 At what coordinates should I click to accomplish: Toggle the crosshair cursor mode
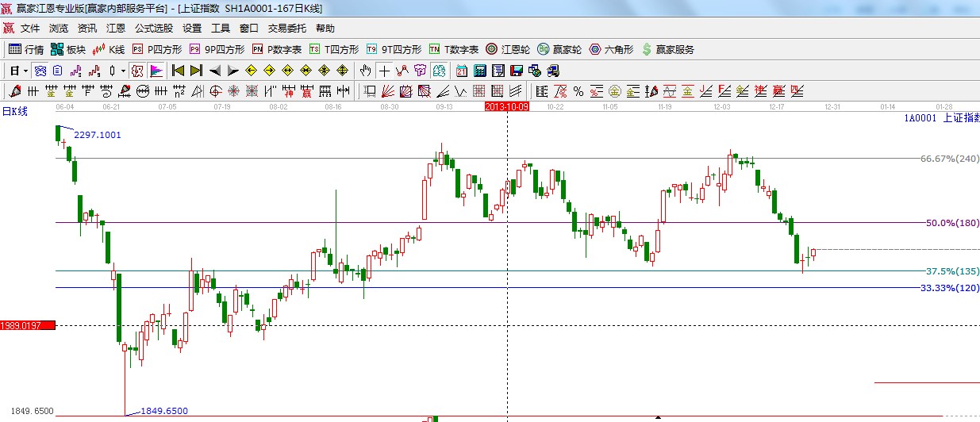[384, 70]
